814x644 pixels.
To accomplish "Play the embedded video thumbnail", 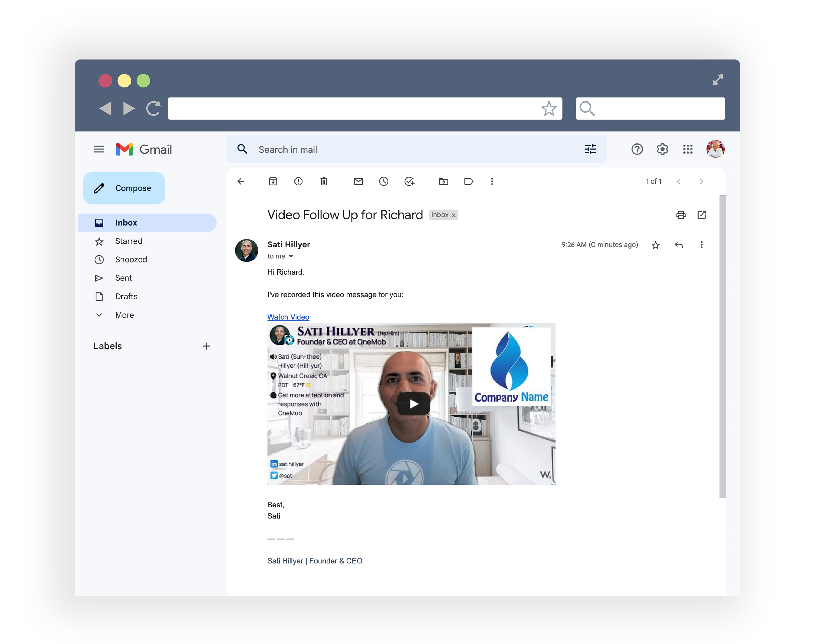I will [412, 403].
